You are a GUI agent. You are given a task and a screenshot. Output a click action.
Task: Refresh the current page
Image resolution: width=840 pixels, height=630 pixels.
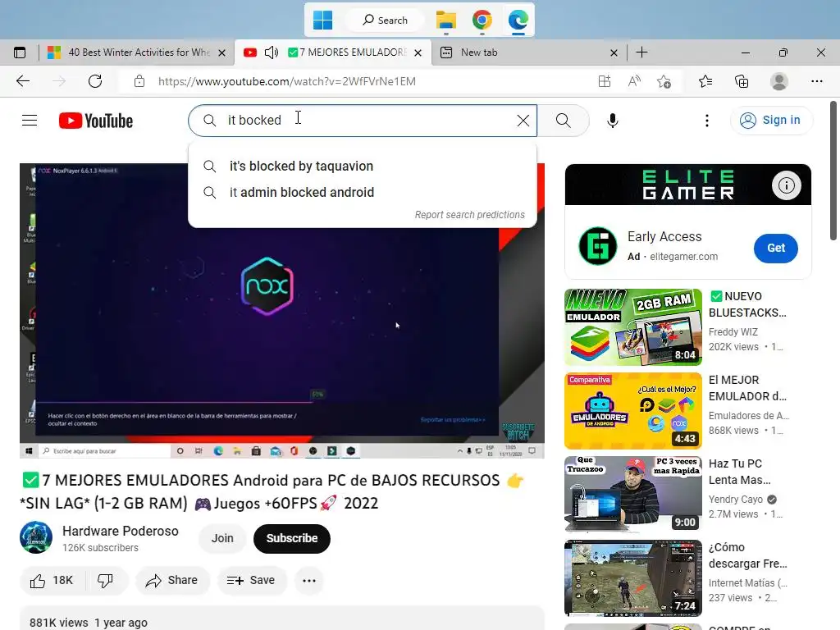click(95, 81)
